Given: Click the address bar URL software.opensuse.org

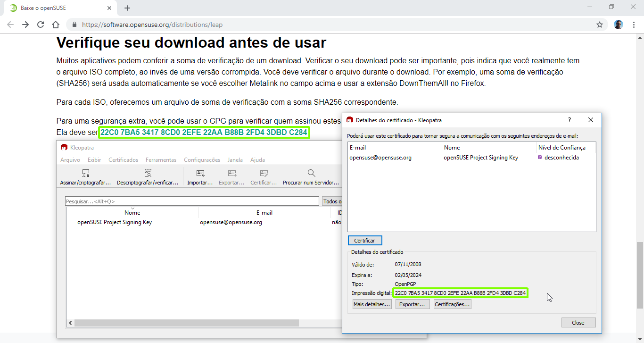Looking at the screenshot, I should pyautogui.click(x=152, y=25).
